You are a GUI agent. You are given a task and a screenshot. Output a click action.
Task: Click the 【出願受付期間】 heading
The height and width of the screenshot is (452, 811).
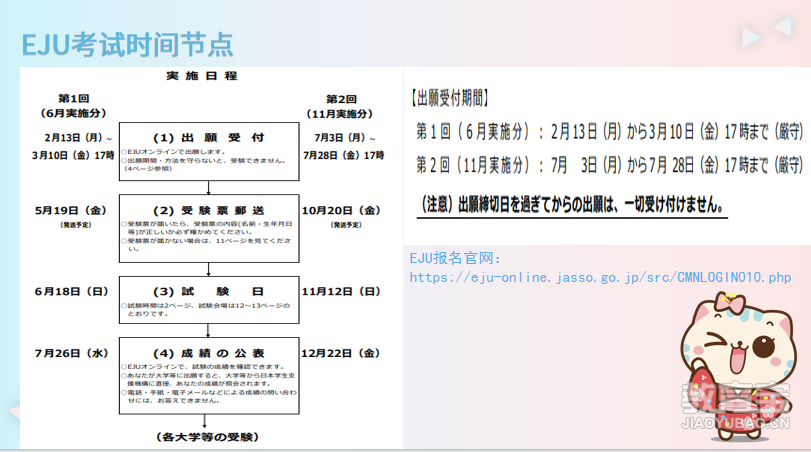[x=450, y=98]
